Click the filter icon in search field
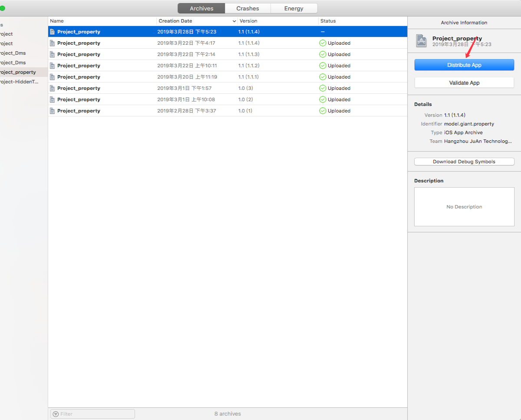 pos(56,414)
